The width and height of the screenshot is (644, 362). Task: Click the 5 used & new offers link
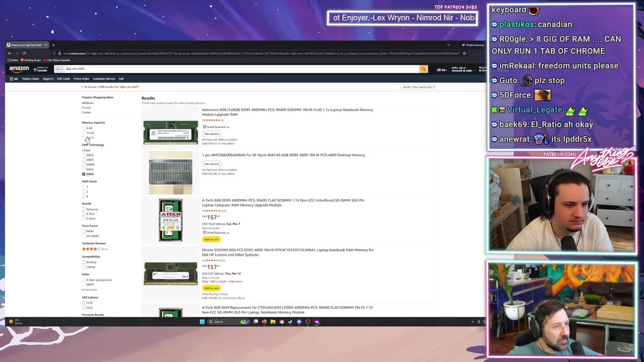tap(231, 298)
